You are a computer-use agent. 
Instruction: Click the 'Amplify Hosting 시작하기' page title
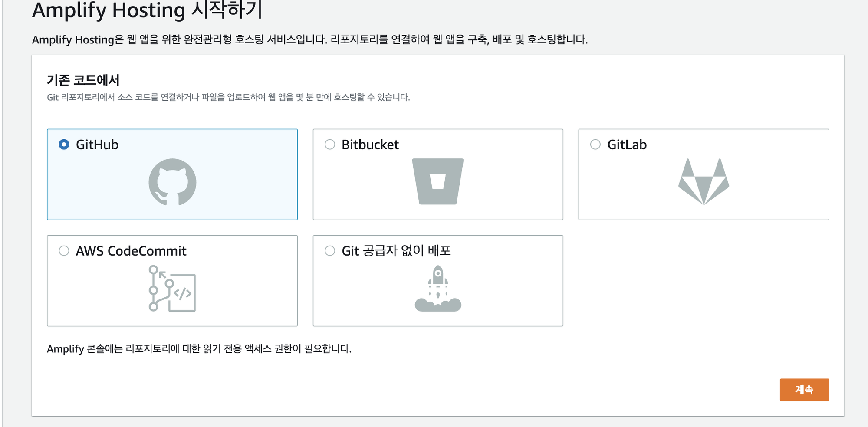pyautogui.click(x=148, y=10)
